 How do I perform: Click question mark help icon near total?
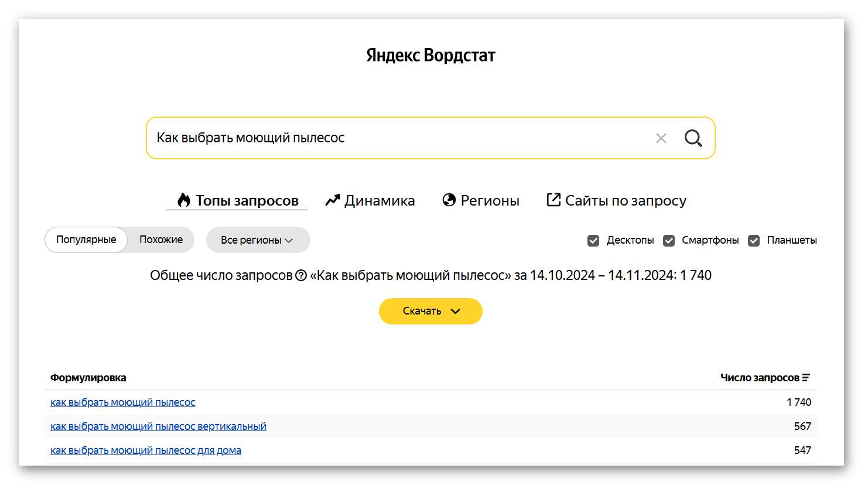coord(301,275)
